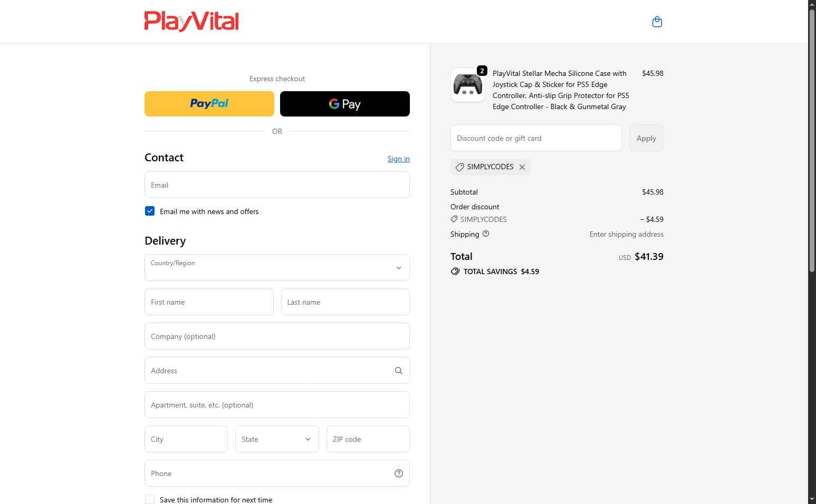Click the PS5 controller product thumbnail
Image resolution: width=816 pixels, height=504 pixels.
click(468, 85)
